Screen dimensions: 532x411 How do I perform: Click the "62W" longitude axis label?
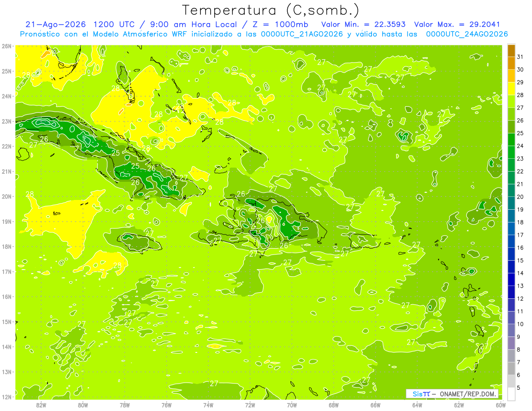click(459, 405)
